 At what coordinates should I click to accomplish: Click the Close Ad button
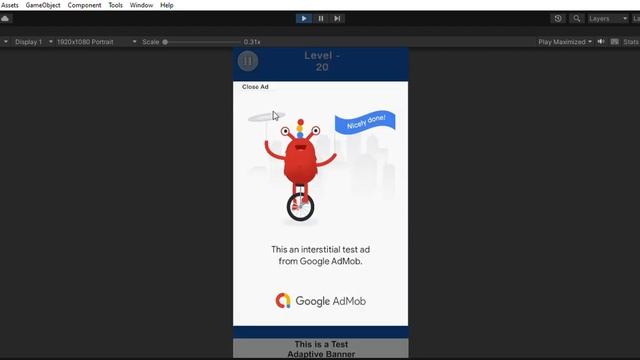(255, 87)
